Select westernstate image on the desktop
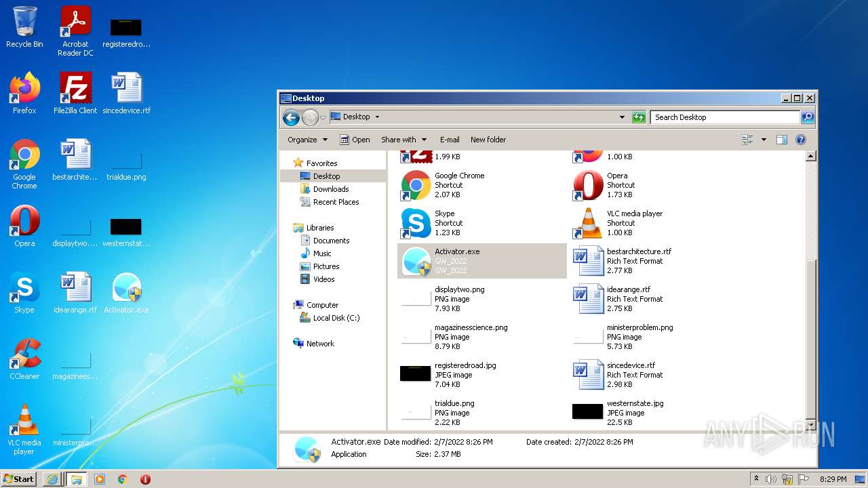 tap(127, 231)
